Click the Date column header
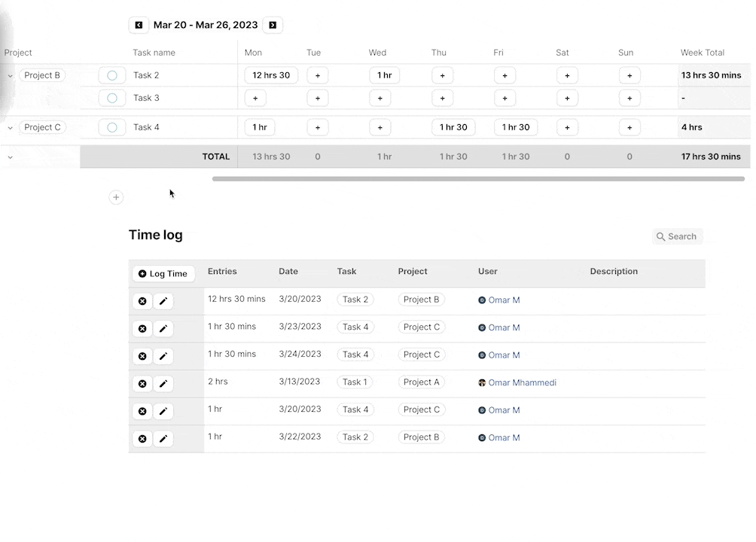 (x=288, y=272)
